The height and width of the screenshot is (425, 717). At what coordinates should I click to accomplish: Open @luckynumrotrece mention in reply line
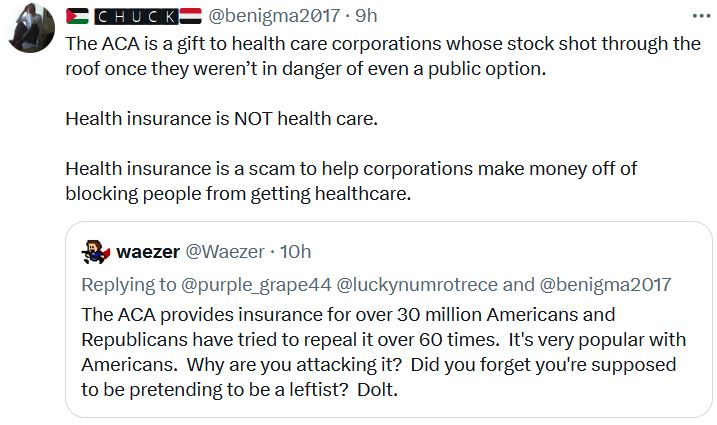(x=417, y=285)
